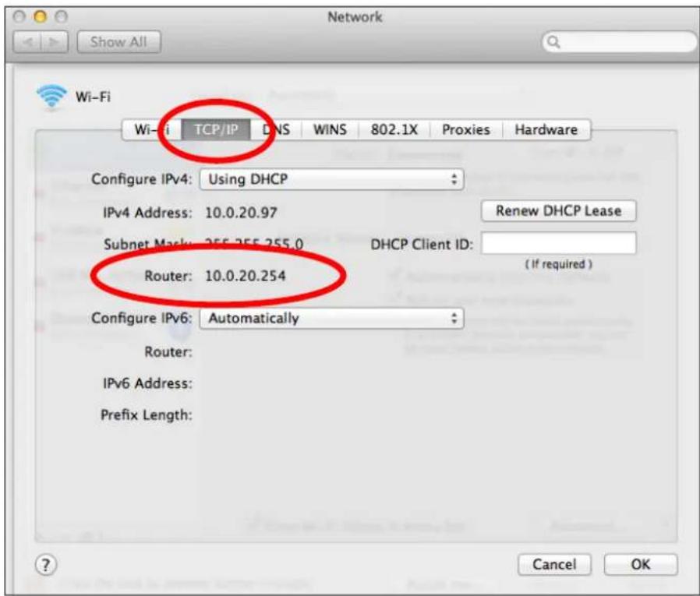The height and width of the screenshot is (596, 700).
Task: Select the Wi-Fi tab in the tab bar
Action: coord(152,130)
